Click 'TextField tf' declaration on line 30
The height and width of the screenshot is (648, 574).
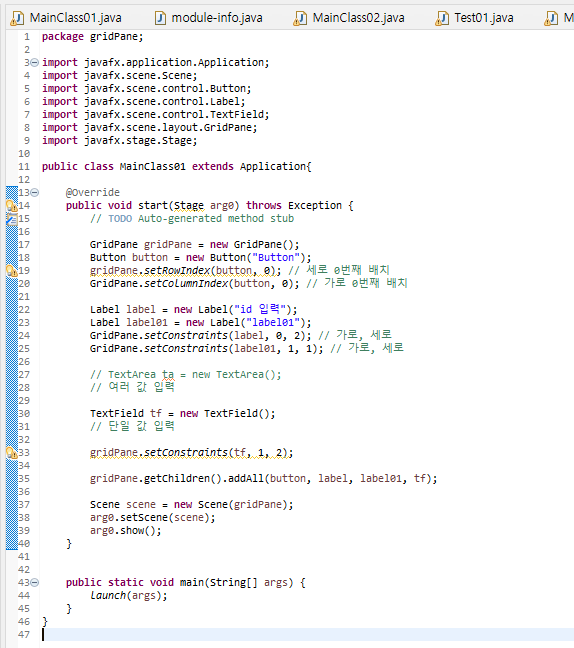pos(126,413)
